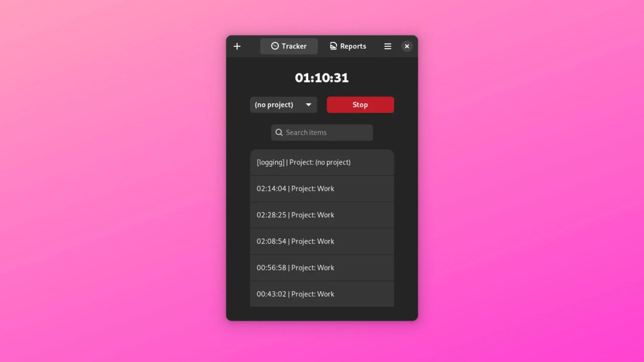The width and height of the screenshot is (644, 362).
Task: Select the 02:14:04 Work session entry
Action: [x=321, y=189]
